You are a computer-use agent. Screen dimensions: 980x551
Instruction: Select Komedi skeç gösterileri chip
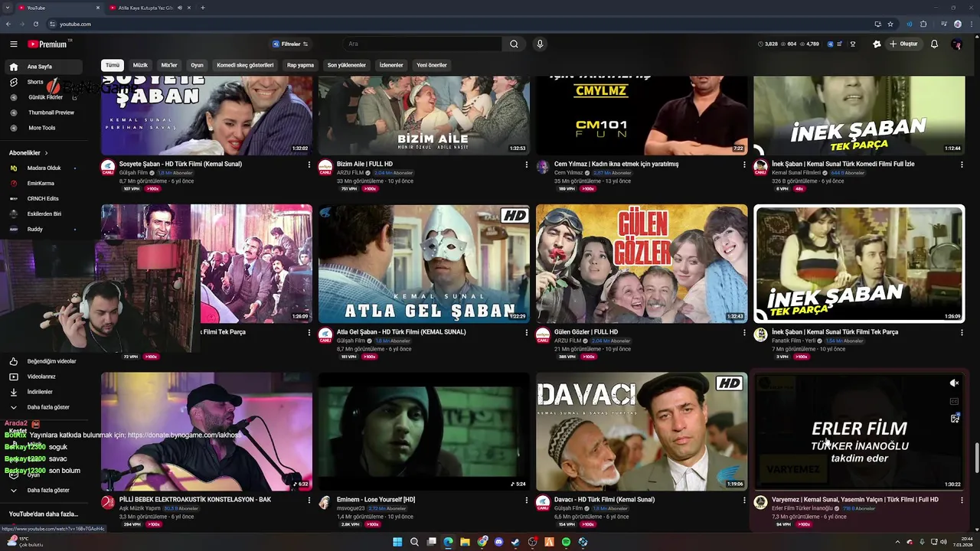pos(245,65)
